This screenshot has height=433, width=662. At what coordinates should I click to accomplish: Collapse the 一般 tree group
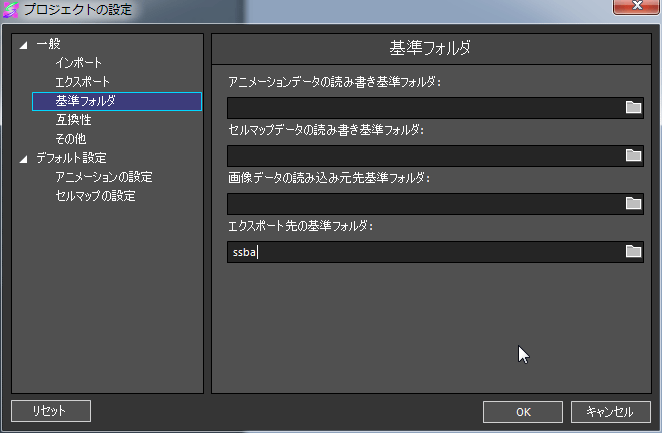coord(24,45)
